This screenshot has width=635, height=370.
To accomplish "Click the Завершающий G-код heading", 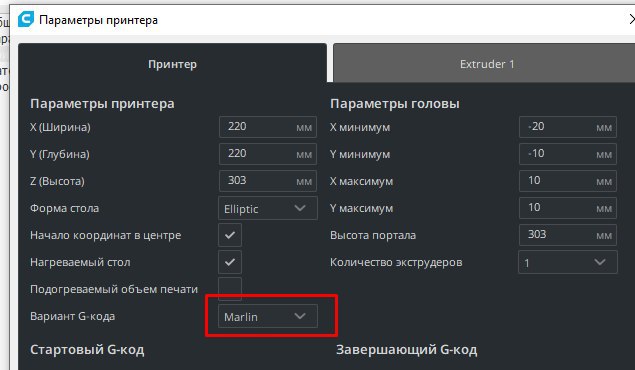I will [407, 349].
